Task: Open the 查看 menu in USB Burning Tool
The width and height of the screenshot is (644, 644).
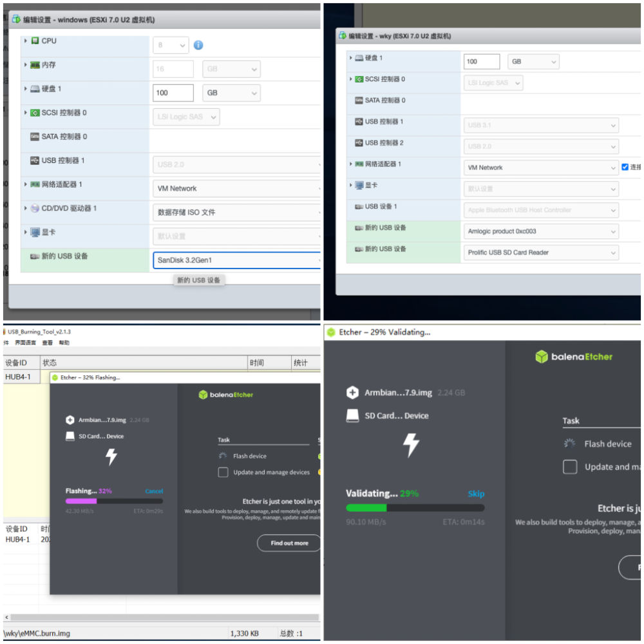Action: 47,343
